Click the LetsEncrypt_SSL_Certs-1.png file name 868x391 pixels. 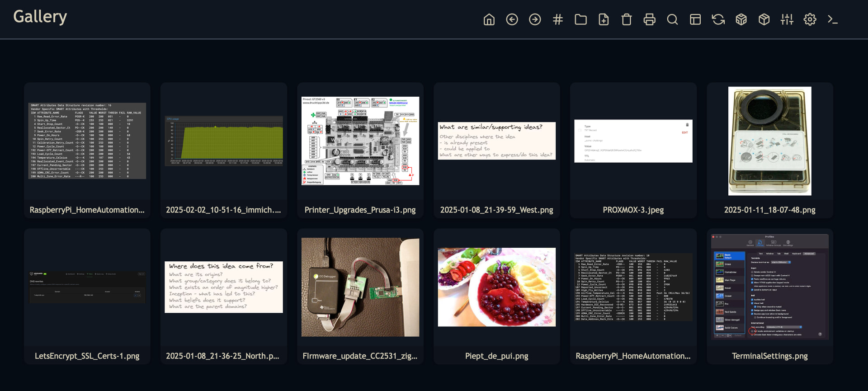click(x=87, y=356)
